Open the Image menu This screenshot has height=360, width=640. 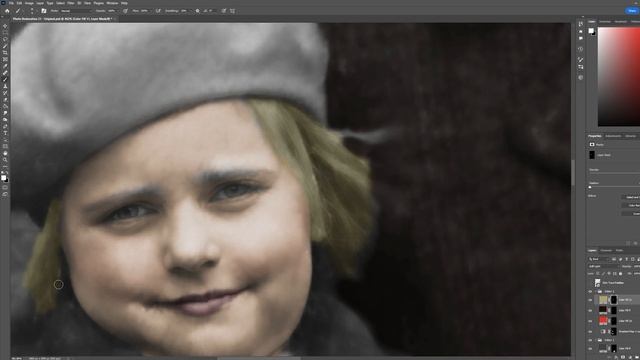[29, 3]
